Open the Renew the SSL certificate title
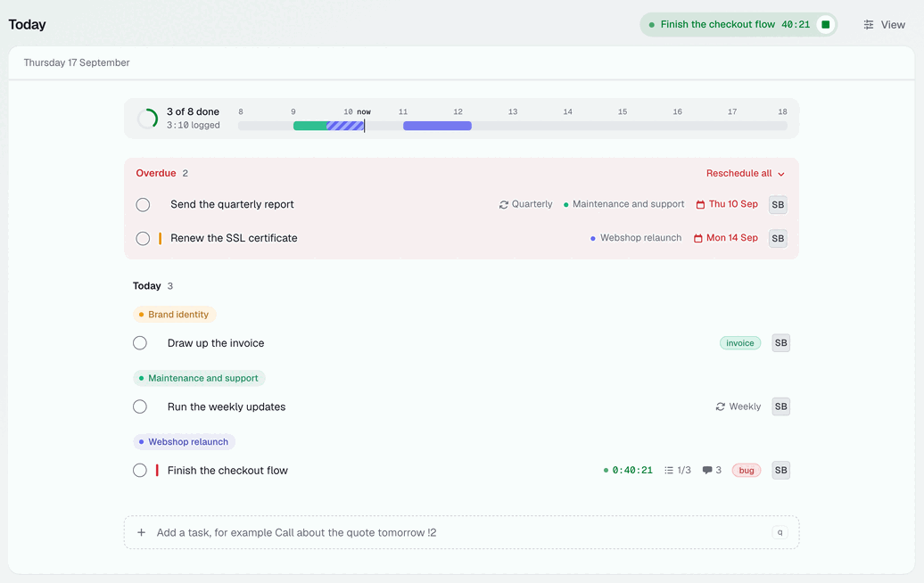Screen dimensions: 924x583 click(x=234, y=238)
